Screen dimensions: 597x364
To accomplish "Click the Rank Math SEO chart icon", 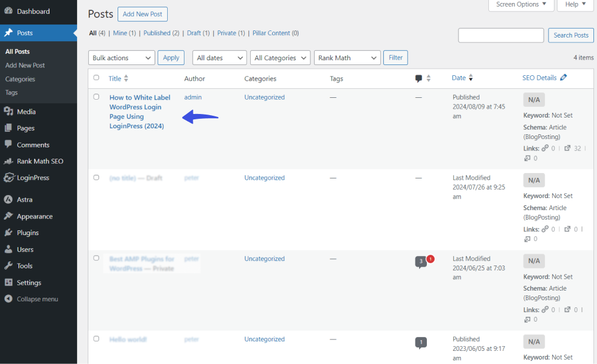I will click(8, 161).
